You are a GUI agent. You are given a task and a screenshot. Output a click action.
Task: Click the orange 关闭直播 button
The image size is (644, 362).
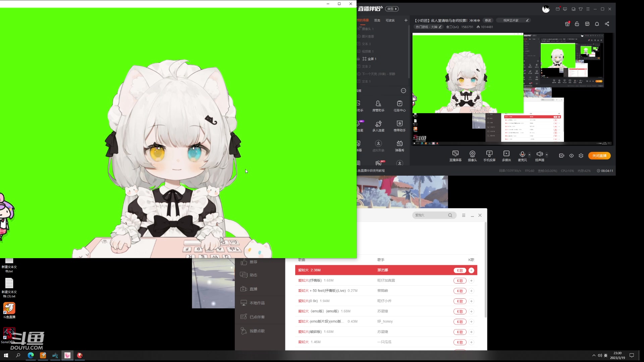[599, 156]
